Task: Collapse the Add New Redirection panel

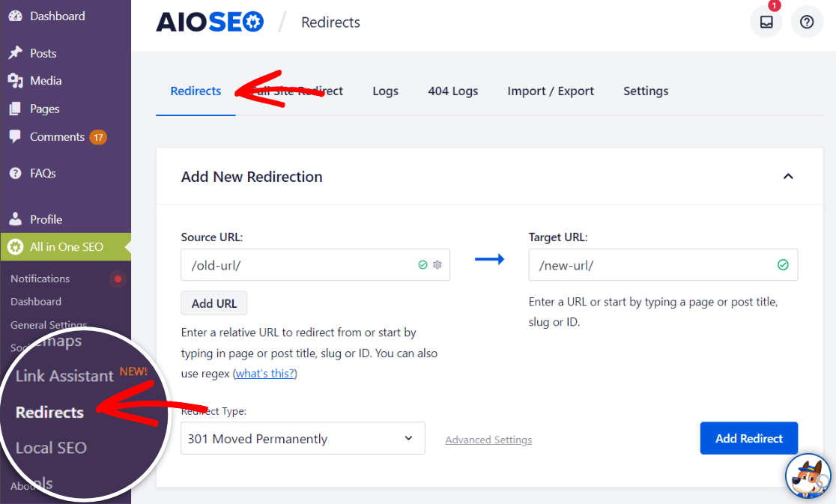Action: pyautogui.click(x=788, y=176)
